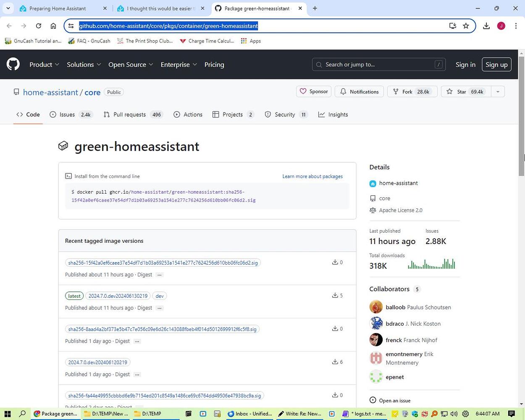Viewport: 525px width, 420px height.
Task: Expand the ellipsis next to Digest
Action: pyautogui.click(x=159, y=274)
